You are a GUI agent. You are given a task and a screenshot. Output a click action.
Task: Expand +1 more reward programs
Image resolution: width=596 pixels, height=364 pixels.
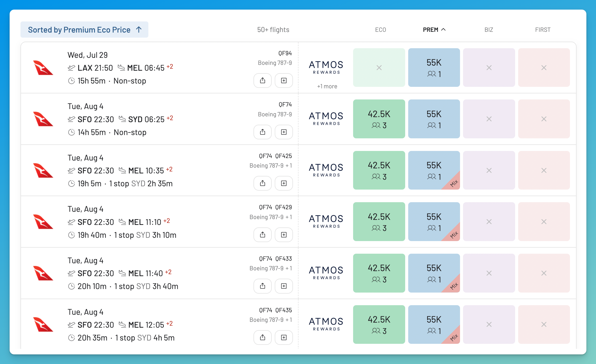tap(327, 86)
